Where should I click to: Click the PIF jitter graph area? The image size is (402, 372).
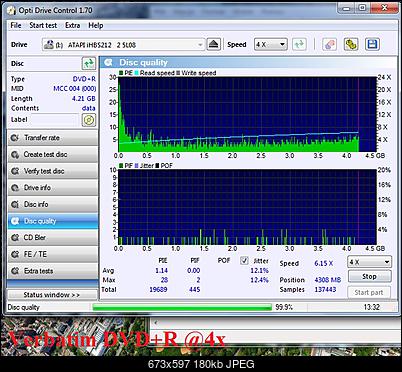(x=248, y=207)
